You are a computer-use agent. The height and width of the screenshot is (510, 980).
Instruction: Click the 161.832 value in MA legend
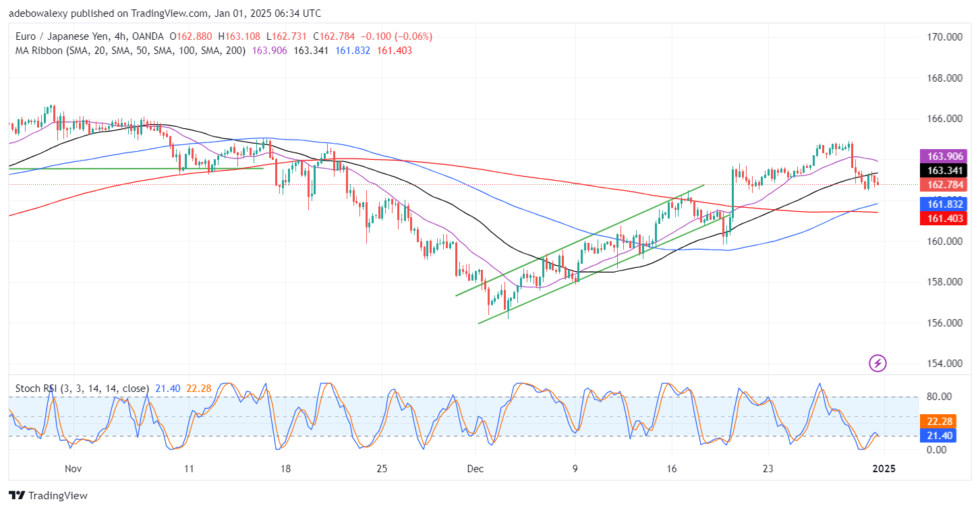tap(352, 51)
